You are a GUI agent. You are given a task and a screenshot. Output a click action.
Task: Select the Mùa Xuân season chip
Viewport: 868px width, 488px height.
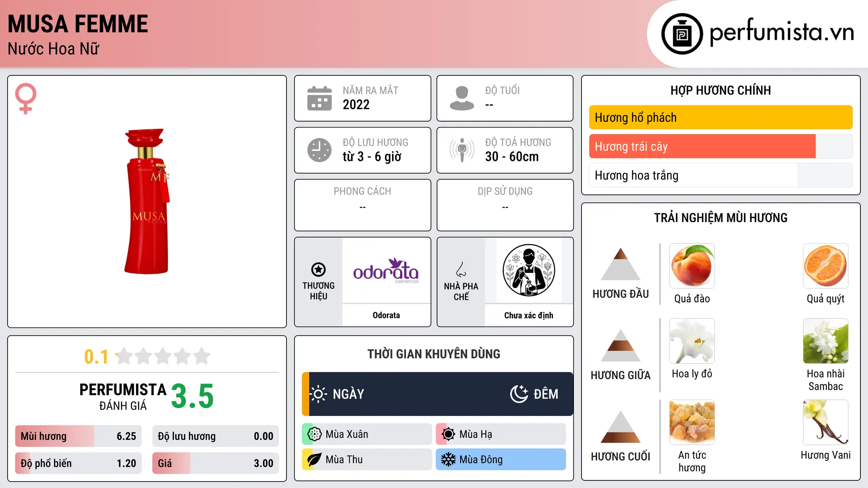[367, 434]
